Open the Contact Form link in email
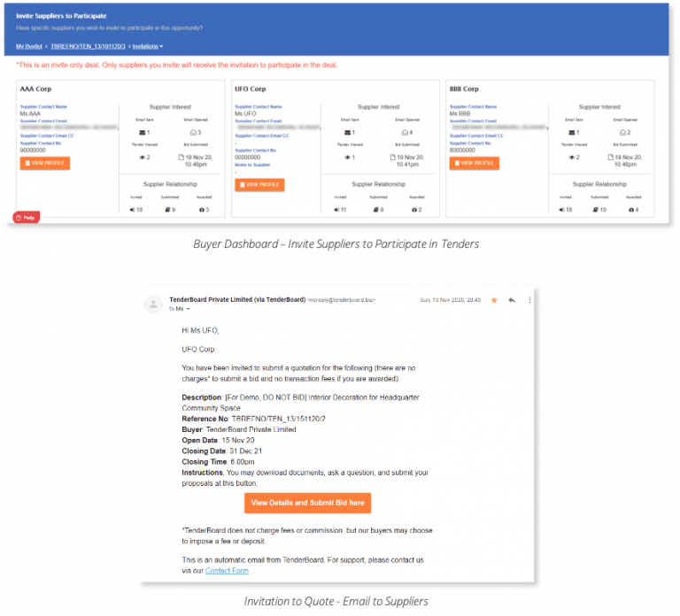680x616 pixels. click(x=227, y=571)
